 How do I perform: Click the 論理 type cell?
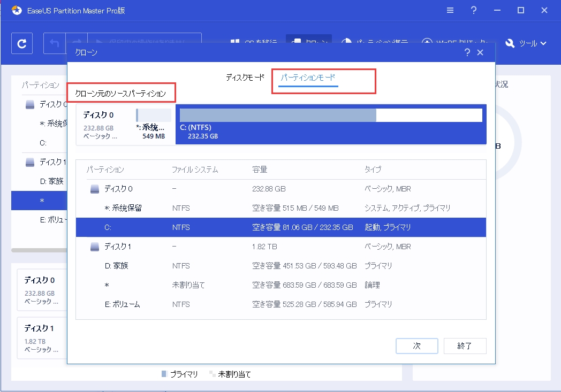point(372,285)
